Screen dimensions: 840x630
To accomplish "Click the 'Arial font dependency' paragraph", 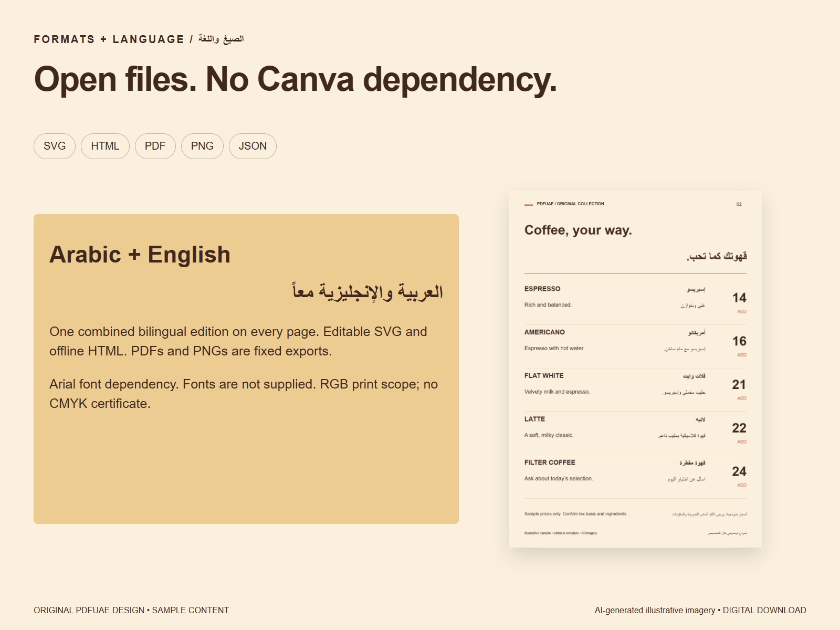I will tap(244, 394).
